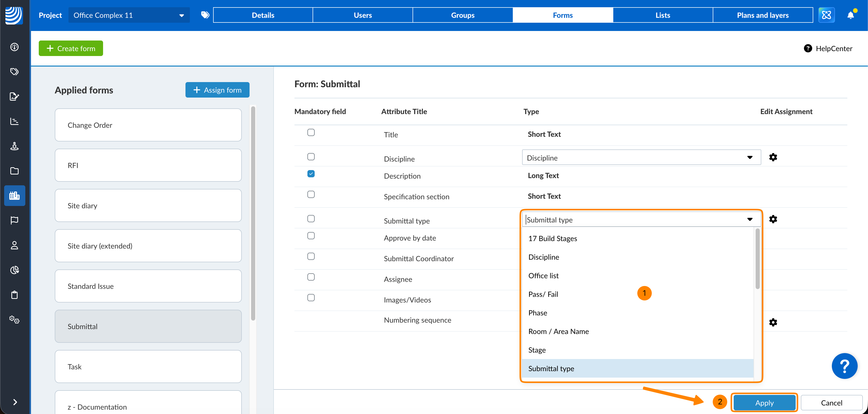Switch to the Users tab
The height and width of the screenshot is (414, 868).
362,15
